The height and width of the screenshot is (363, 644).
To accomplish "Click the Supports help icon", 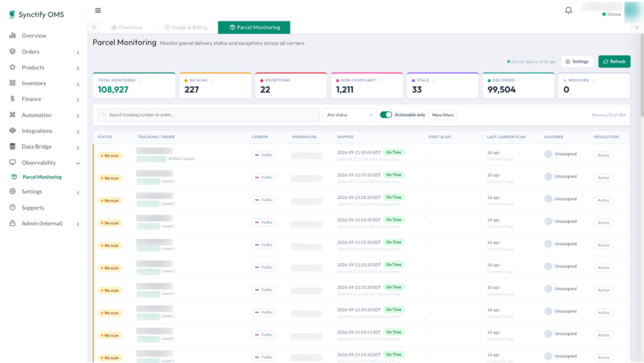I will (x=13, y=208).
